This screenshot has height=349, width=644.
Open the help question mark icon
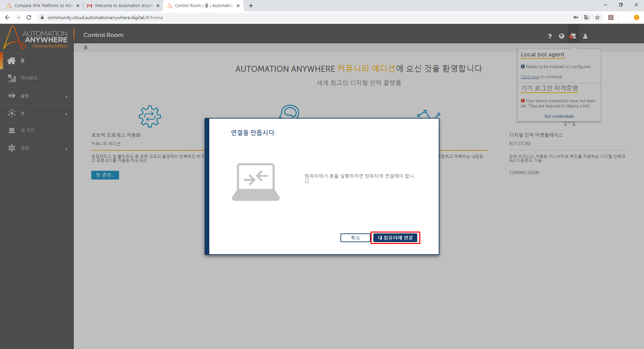click(x=550, y=36)
